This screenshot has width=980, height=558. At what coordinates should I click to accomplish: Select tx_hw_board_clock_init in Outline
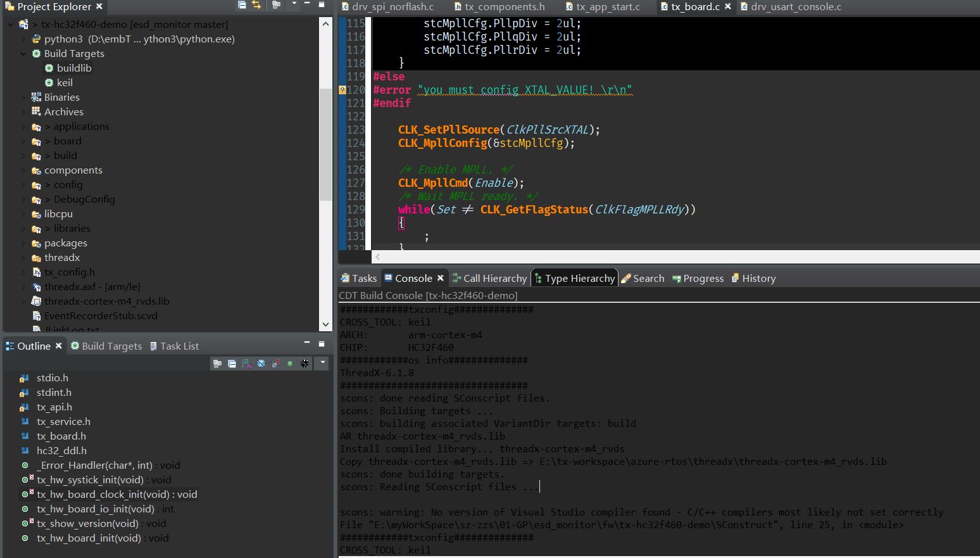pos(117,495)
